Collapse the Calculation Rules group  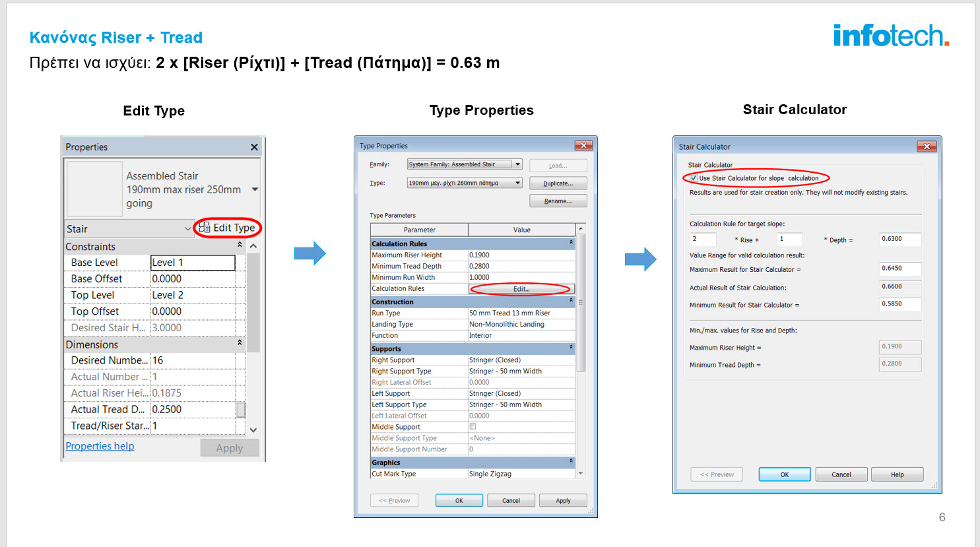[x=572, y=243]
